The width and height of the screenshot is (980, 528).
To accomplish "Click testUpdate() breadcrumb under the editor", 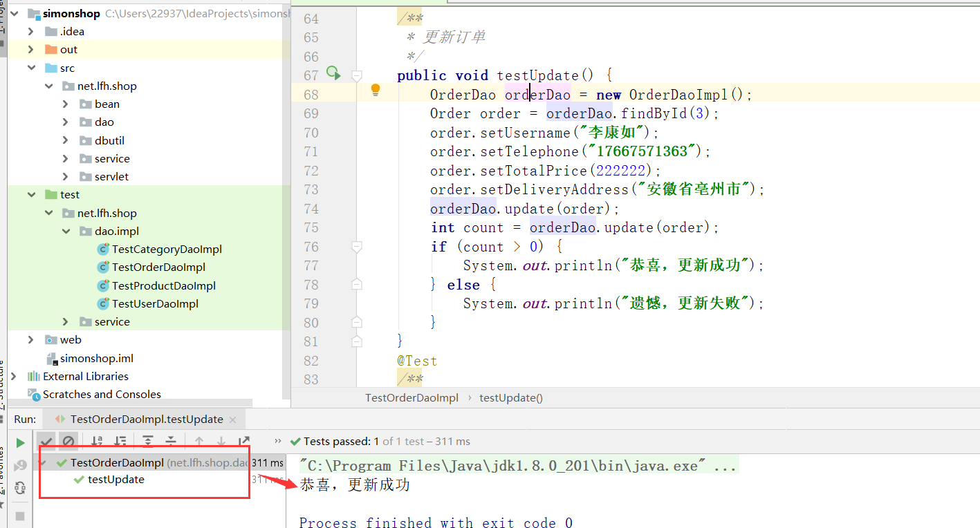I will [x=511, y=397].
